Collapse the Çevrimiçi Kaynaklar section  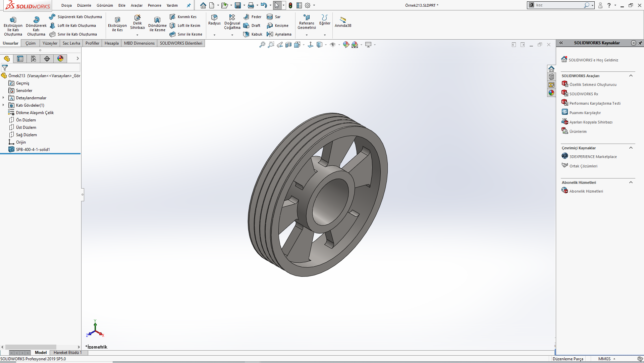pos(631,148)
